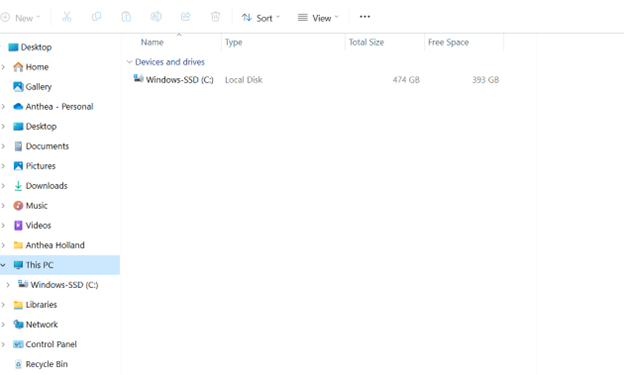Screen dimensions: 624x375
Task: Click the Home house icon
Action: (x=18, y=66)
